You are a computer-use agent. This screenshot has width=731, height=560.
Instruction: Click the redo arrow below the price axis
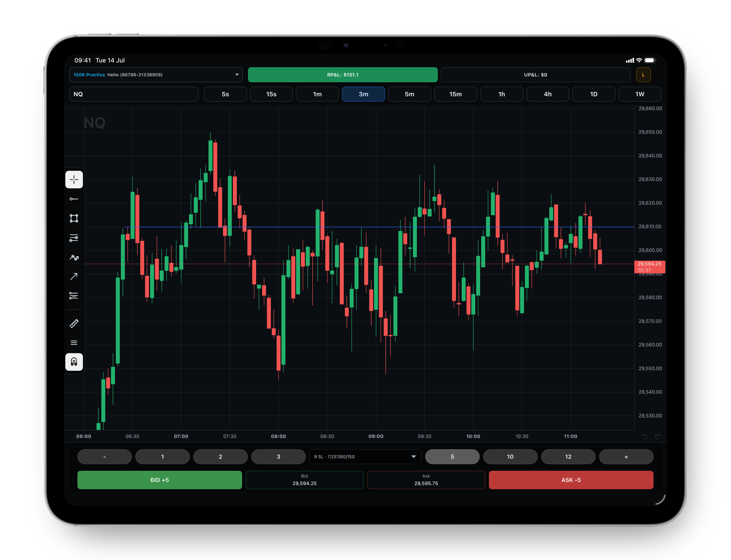(658, 437)
